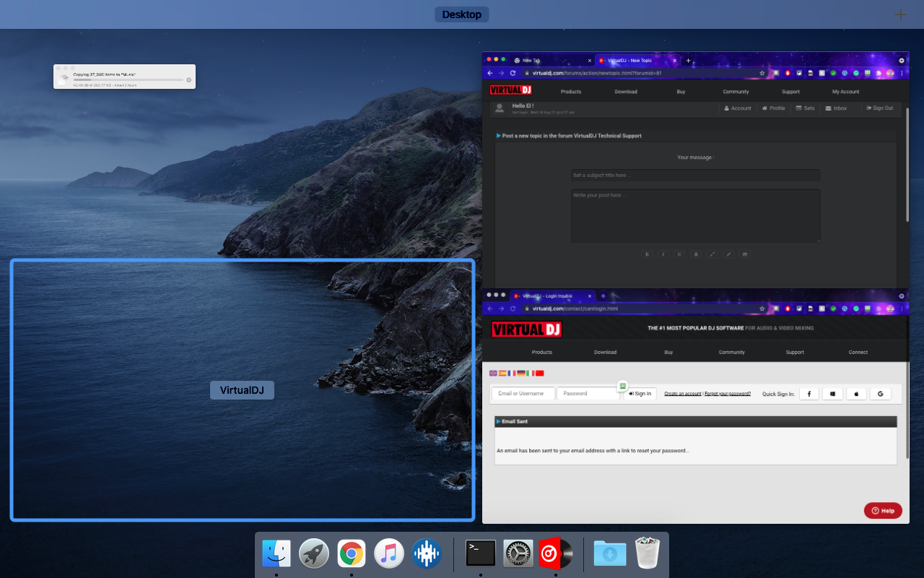Reload the Login trouble page

coord(513,309)
